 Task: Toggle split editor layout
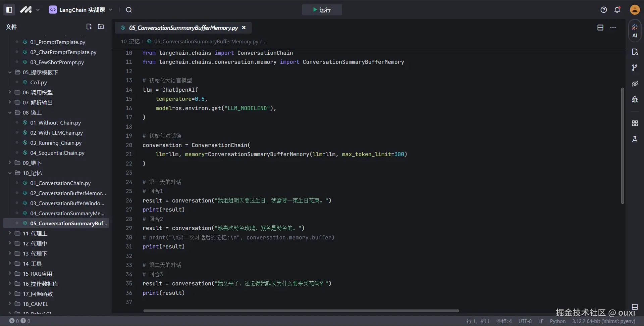coord(600,28)
